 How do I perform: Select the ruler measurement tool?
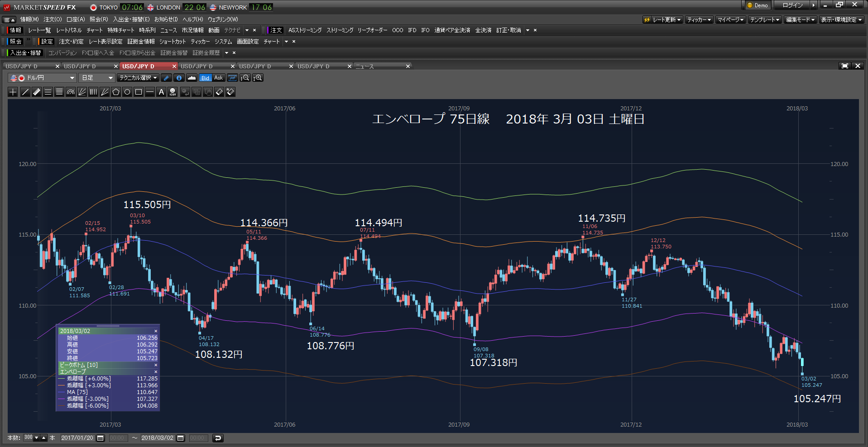coord(37,92)
